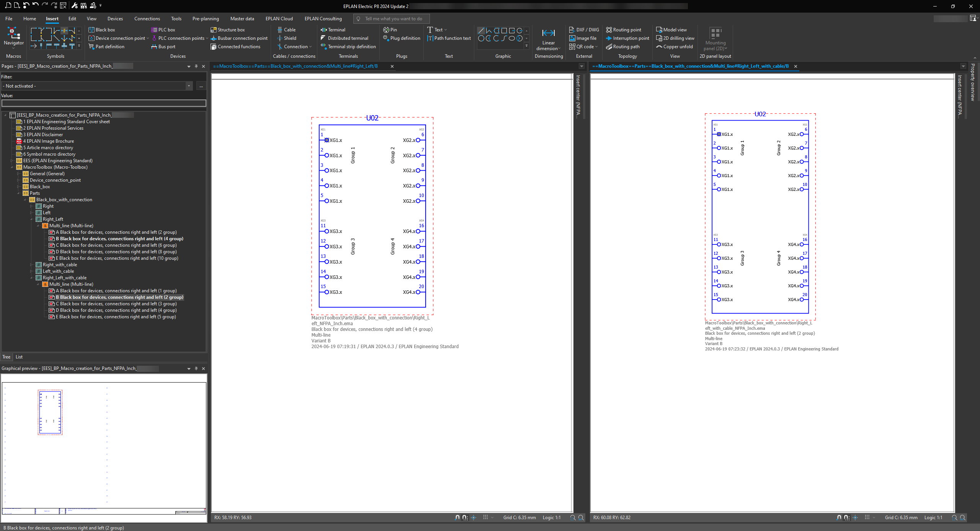This screenshot has width=980, height=531.
Task: Collapse the Right_Left_with_cable tree node
Action: (32, 278)
